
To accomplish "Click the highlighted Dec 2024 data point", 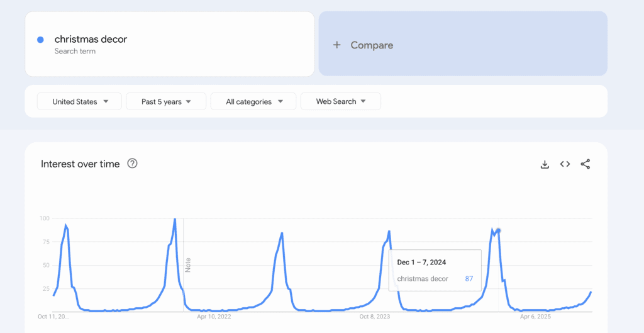I will pyautogui.click(x=498, y=230).
